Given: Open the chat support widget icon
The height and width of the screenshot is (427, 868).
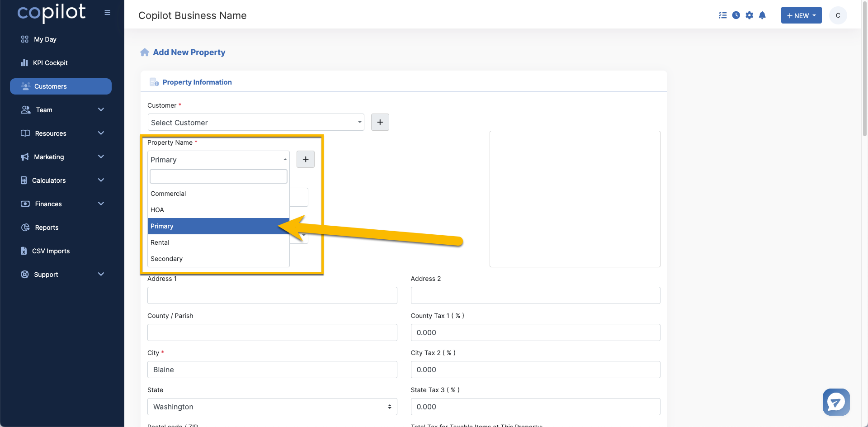Looking at the screenshot, I should click(x=836, y=402).
